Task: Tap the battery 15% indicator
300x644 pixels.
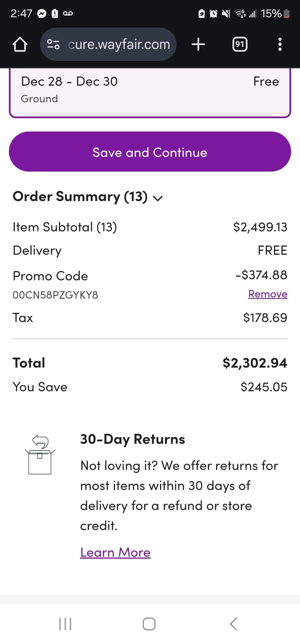Action: [x=275, y=13]
